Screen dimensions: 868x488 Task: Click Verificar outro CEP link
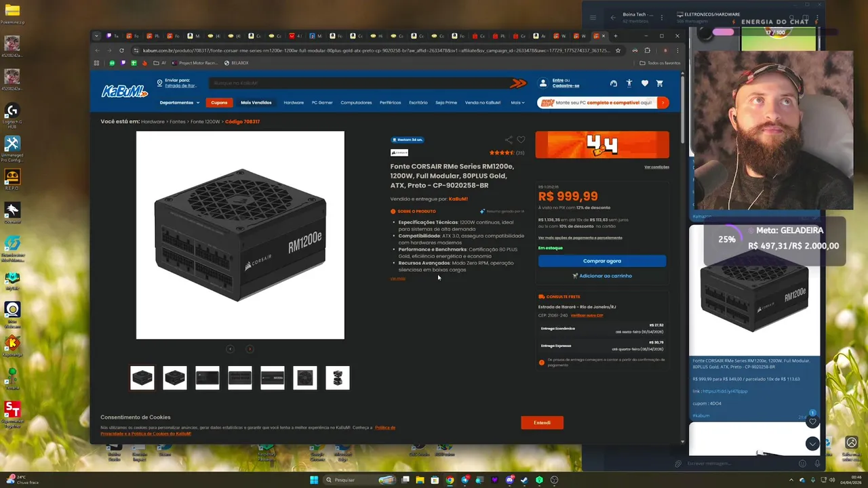[x=587, y=315]
